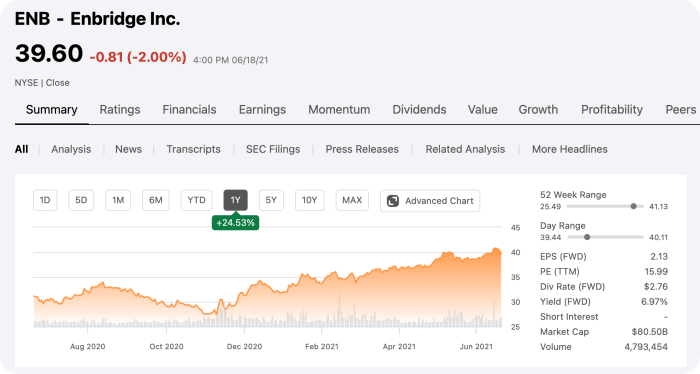The image size is (700, 374).
Task: Open the Growth tab
Action: [538, 110]
